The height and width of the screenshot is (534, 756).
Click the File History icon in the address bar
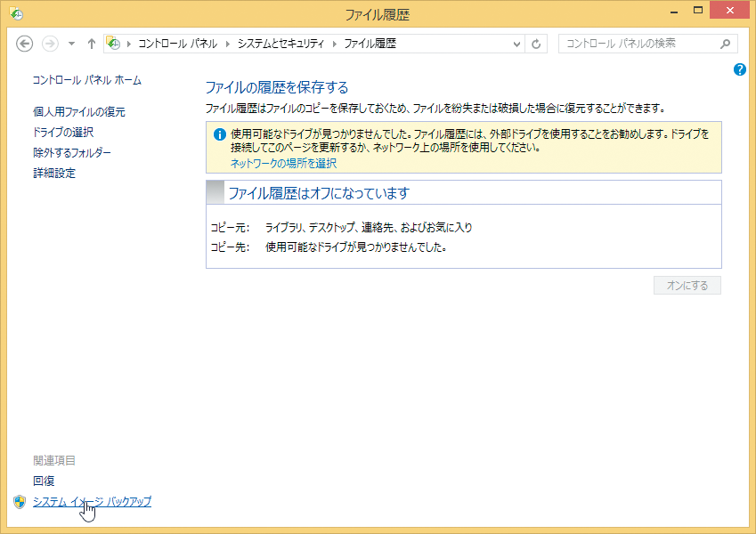click(x=113, y=44)
